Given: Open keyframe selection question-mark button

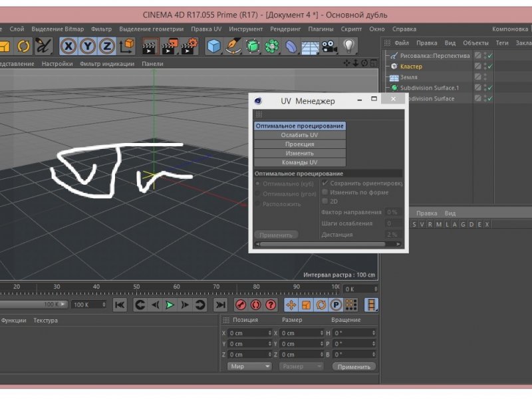Looking at the screenshot, I should coord(271,305).
